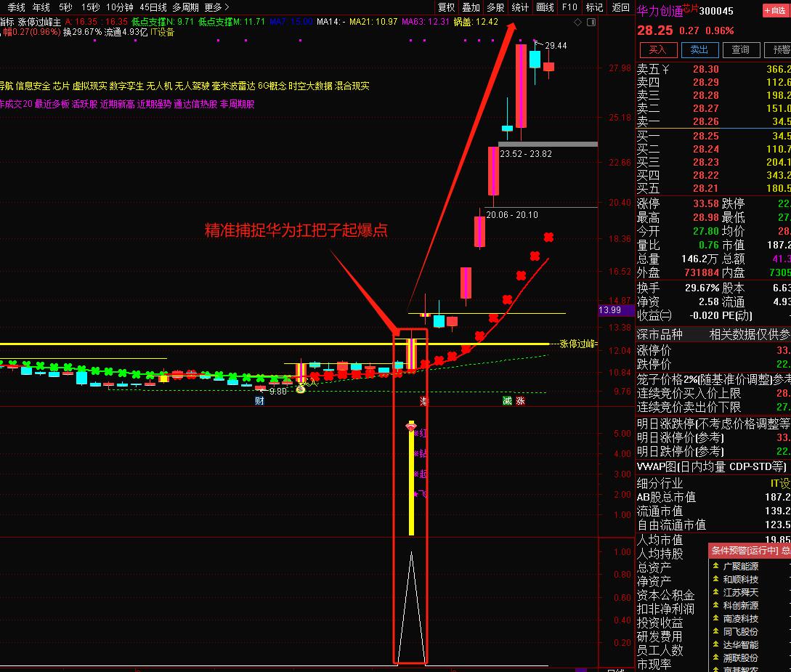
Task: Click the diamond icon above the chart
Action: 577,23
